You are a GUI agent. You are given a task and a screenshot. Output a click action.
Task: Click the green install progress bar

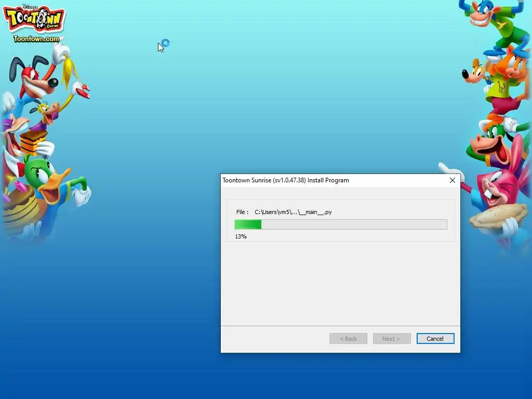coord(341,224)
